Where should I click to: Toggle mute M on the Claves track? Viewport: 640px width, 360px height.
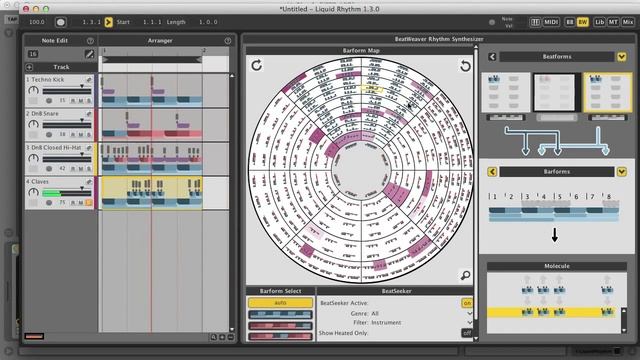[81, 202]
